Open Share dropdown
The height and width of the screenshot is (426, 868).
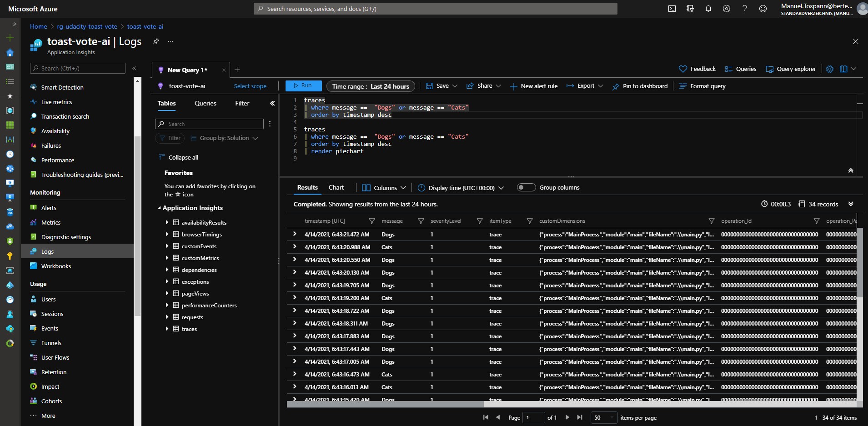click(484, 86)
